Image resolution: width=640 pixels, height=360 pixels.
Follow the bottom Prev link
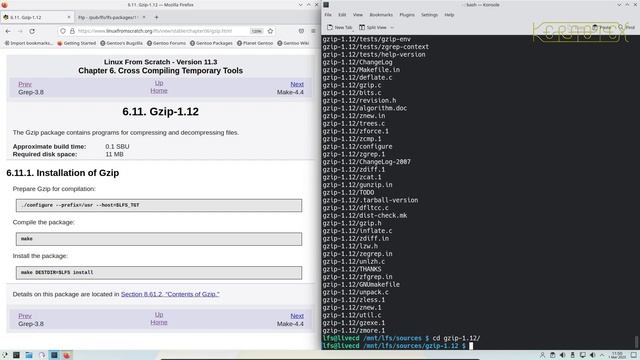point(24,316)
